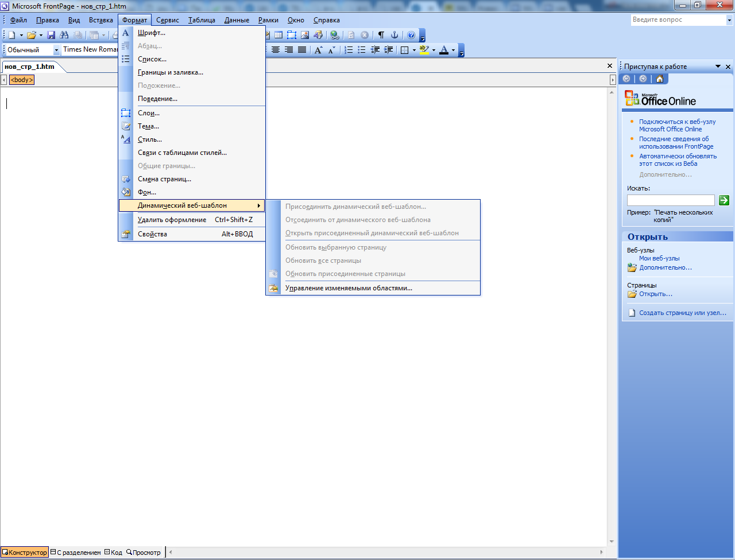Image resolution: width=735 pixels, height=560 pixels.
Task: Click Автоматически обновлять этот список link
Action: (678, 160)
